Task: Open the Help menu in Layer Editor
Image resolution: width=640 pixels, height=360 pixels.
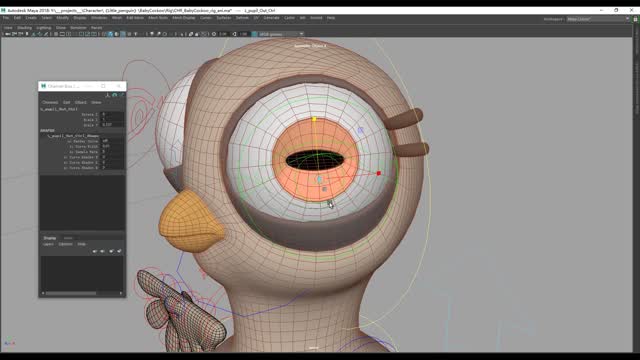Action: 82,244
